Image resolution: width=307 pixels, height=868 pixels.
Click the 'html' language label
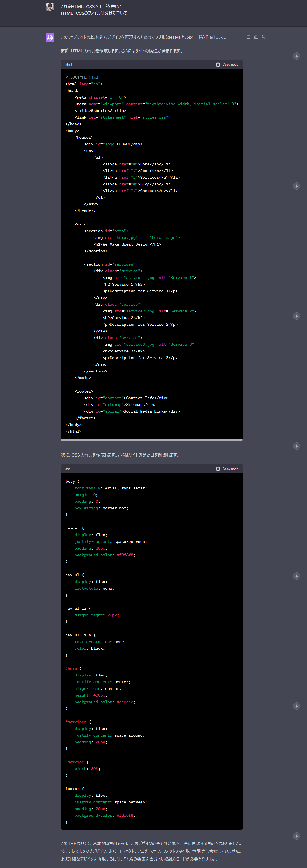tap(69, 65)
